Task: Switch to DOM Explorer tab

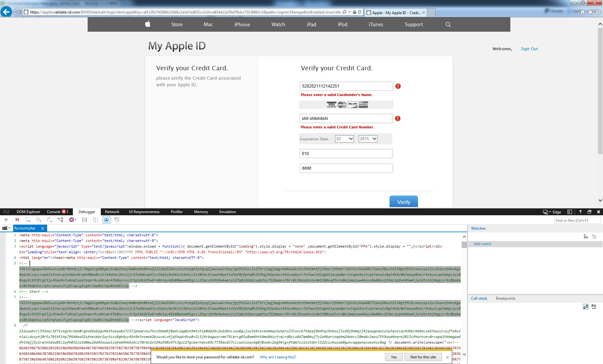Action: coord(28,212)
